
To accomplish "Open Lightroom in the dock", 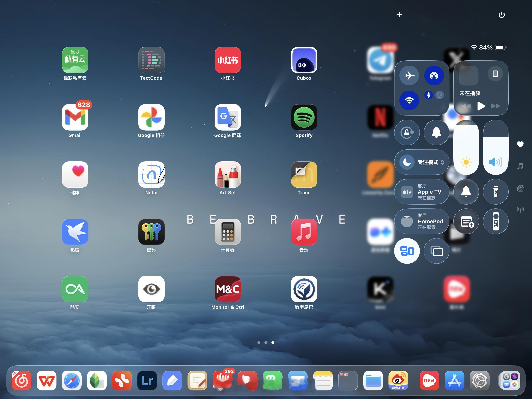I will point(147,381).
